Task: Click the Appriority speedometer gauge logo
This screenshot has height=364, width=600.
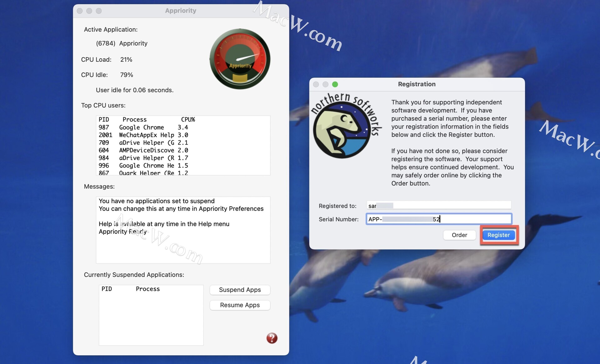Action: (x=240, y=59)
